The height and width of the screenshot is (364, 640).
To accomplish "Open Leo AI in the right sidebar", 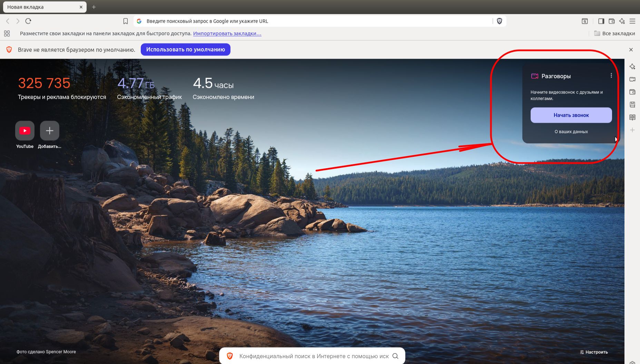I will (x=632, y=67).
